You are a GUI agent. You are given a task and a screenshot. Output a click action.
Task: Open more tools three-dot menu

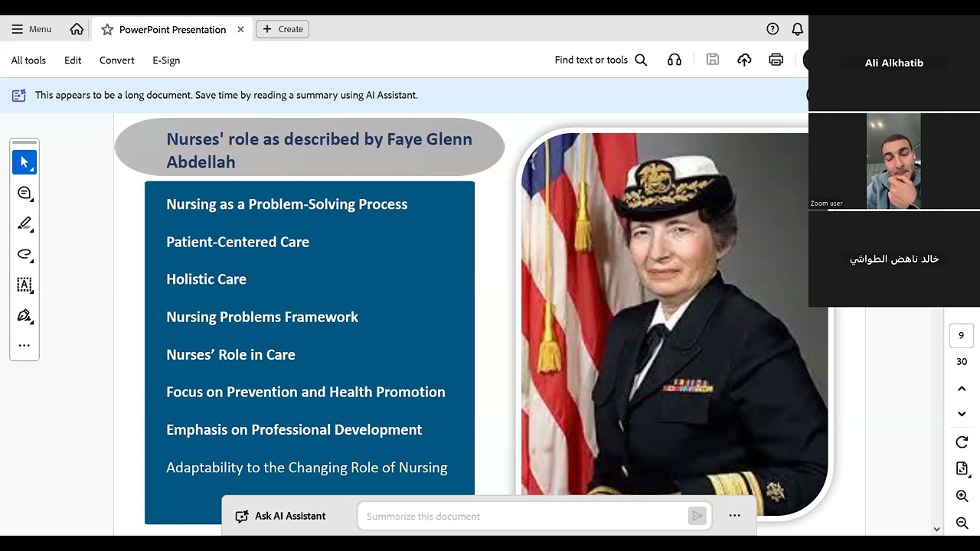tap(24, 345)
